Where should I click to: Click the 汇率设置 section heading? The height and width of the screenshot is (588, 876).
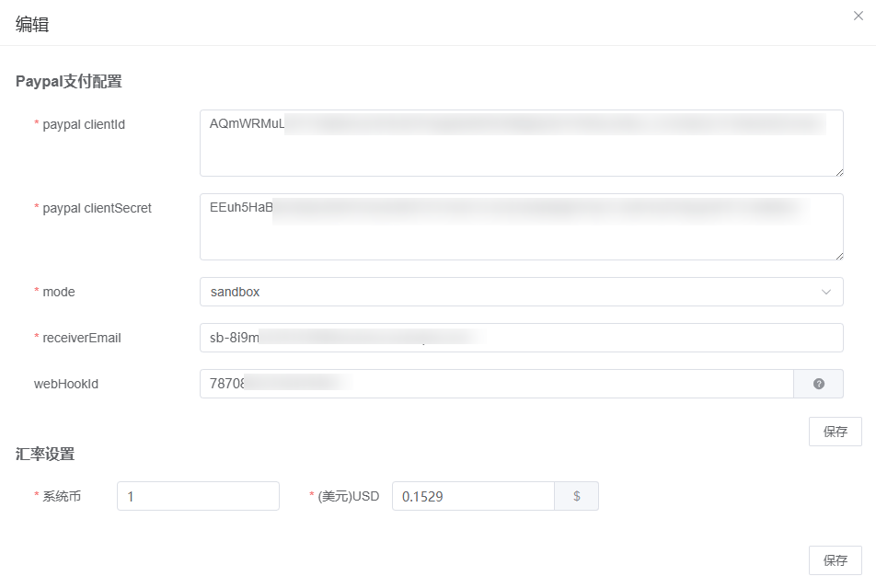pyautogui.click(x=45, y=454)
